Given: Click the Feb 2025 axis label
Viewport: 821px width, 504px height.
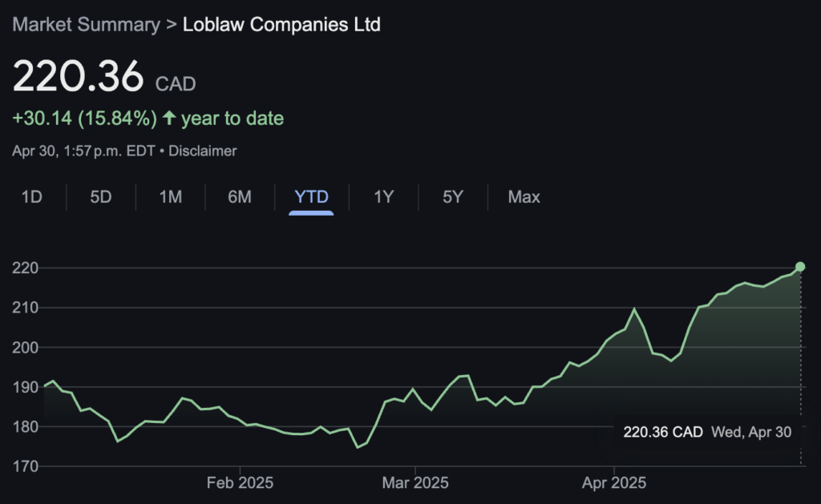Looking at the screenshot, I should point(240,482).
